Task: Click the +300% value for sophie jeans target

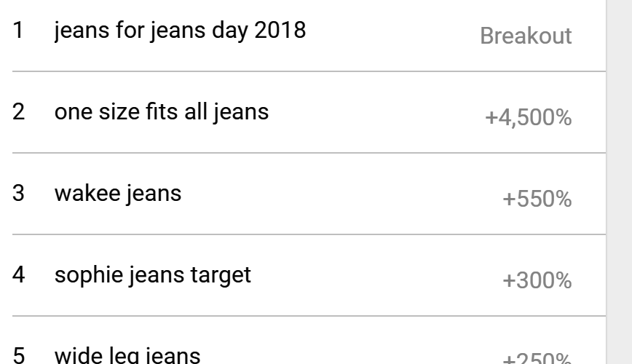Action: [537, 281]
